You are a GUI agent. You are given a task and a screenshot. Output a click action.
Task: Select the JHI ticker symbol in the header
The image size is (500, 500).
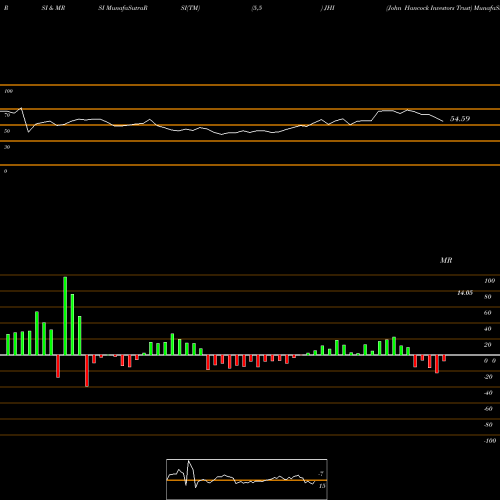[329, 8]
